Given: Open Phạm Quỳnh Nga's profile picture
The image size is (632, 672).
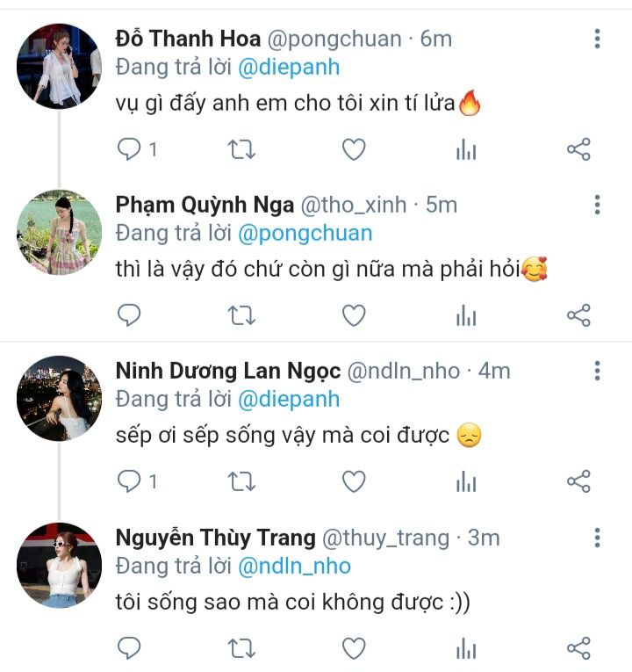Looking at the screenshot, I should pyautogui.click(x=60, y=232).
